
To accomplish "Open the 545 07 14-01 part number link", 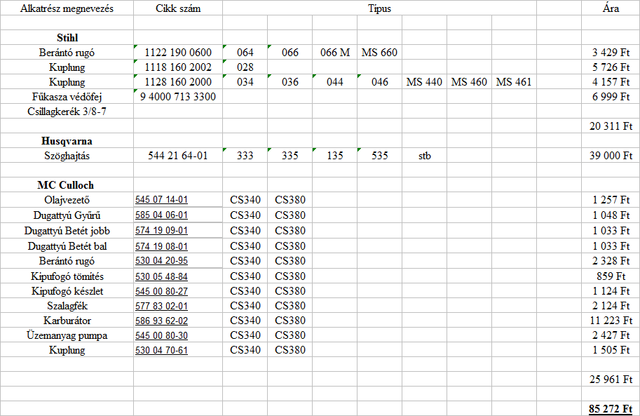I will click(x=162, y=200).
